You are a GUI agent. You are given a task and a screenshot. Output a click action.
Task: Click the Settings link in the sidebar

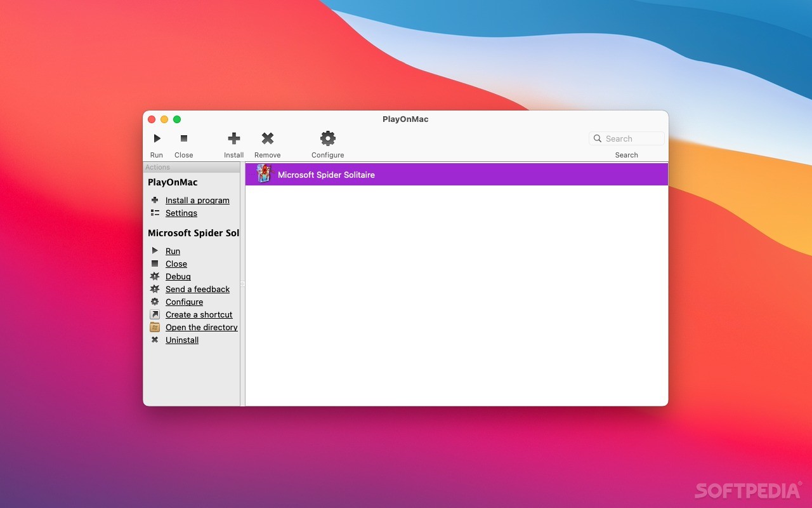[x=181, y=213]
